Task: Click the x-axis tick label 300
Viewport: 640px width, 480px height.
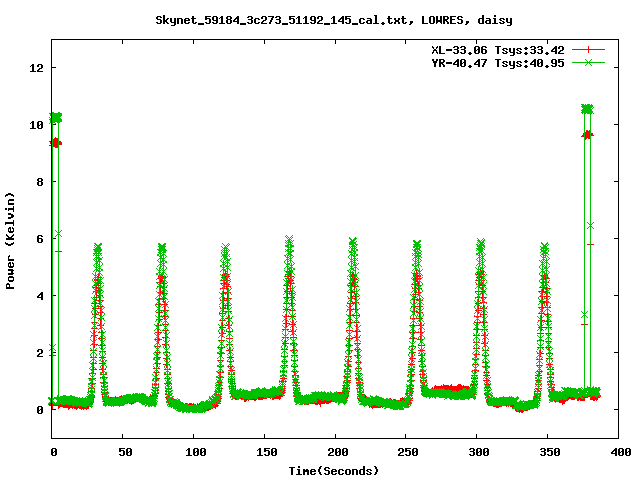Action: coord(479,452)
